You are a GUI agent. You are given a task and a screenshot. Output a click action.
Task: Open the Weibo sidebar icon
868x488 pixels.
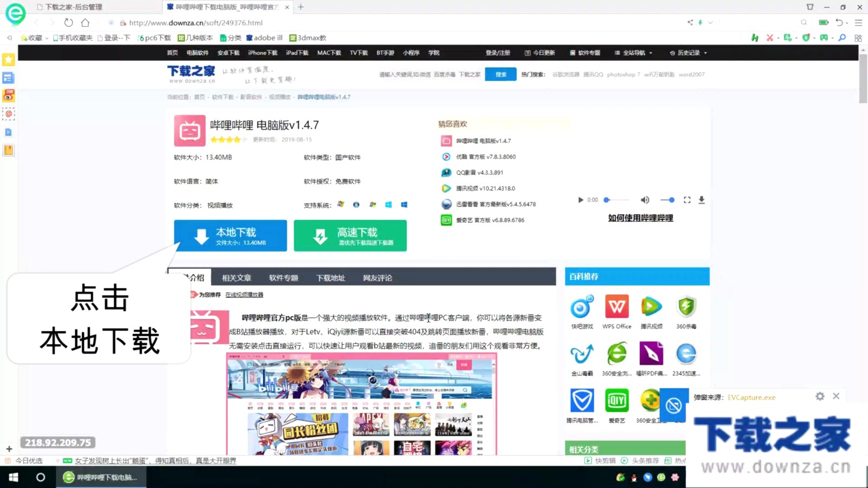9,96
